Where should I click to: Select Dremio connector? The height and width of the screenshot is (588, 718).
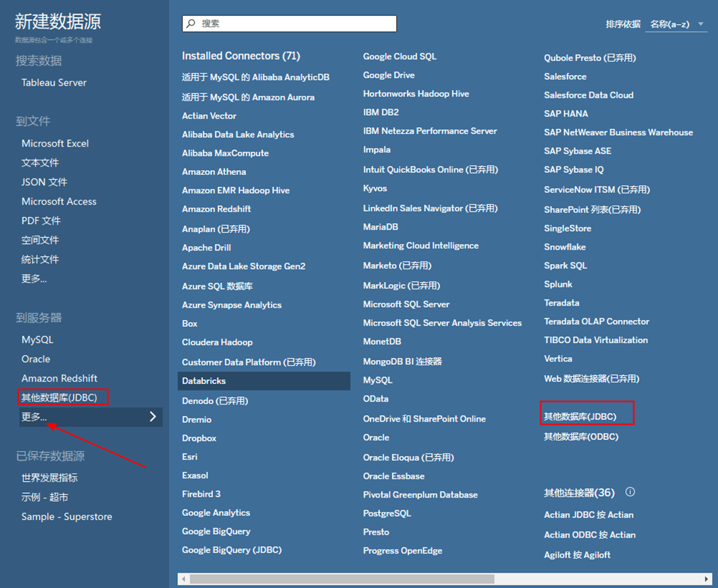(x=197, y=420)
